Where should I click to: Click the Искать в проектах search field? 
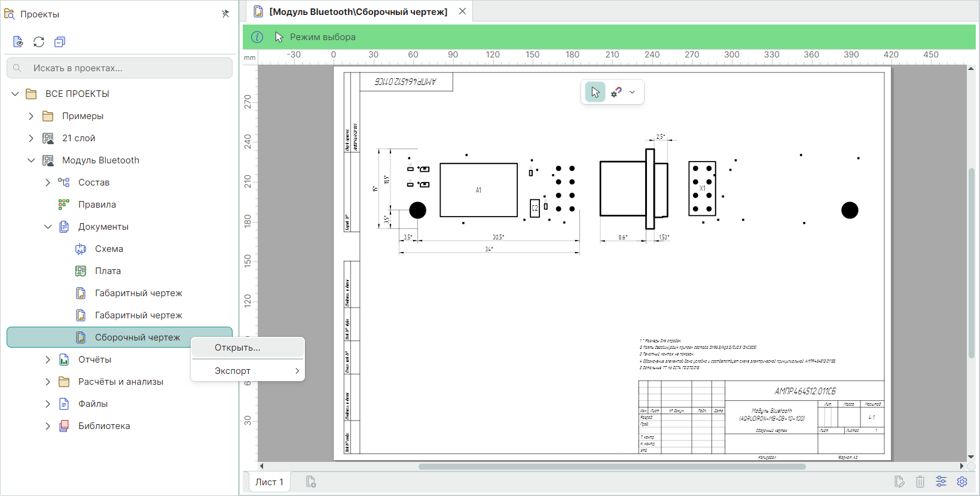coord(120,68)
